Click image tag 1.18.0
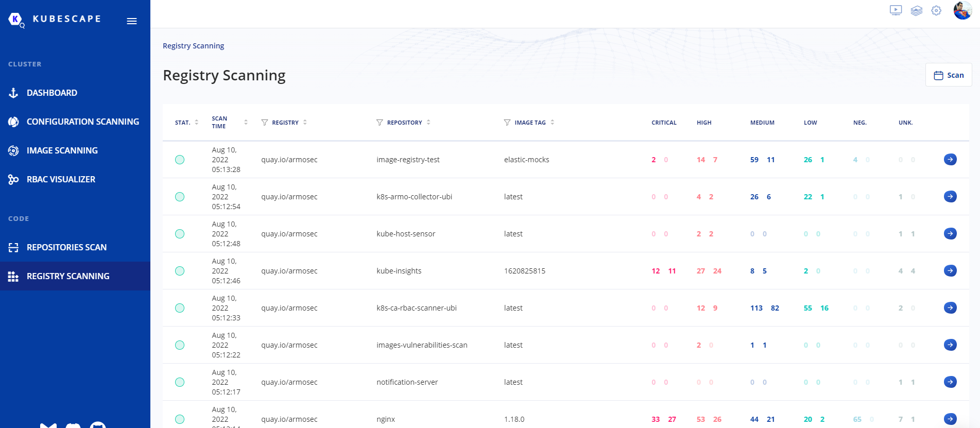 click(x=514, y=419)
